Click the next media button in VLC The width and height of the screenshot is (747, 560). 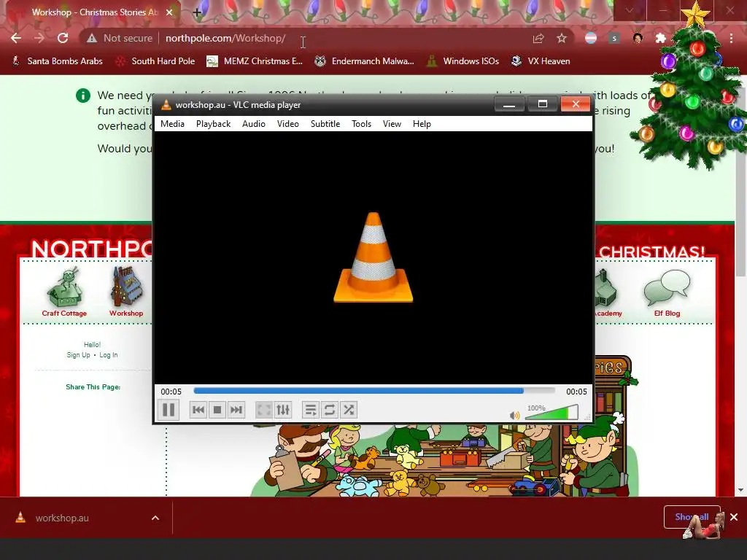[x=236, y=410]
